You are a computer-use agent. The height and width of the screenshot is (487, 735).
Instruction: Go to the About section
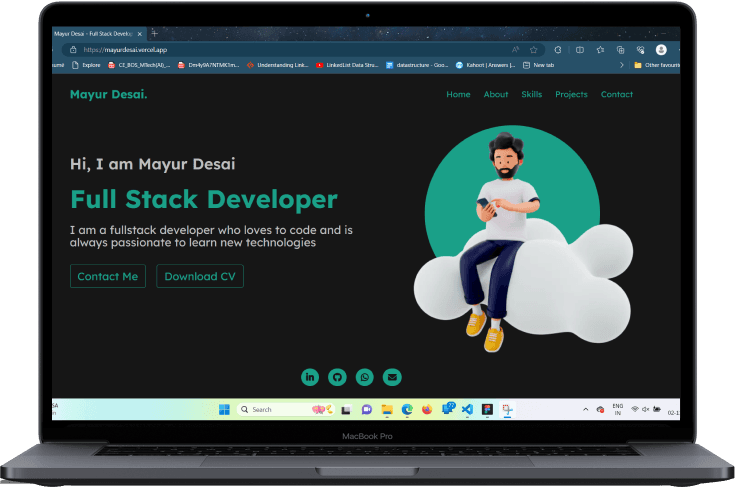pos(496,94)
